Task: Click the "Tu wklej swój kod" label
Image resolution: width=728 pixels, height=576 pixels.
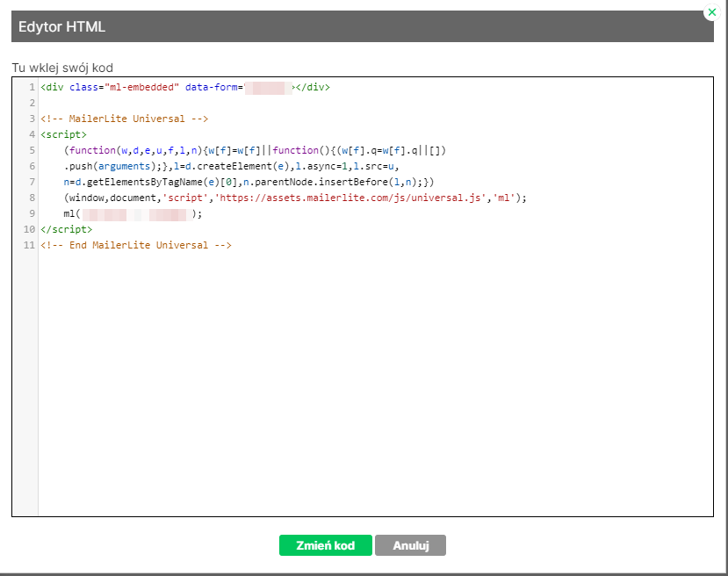Action: pyautogui.click(x=62, y=68)
